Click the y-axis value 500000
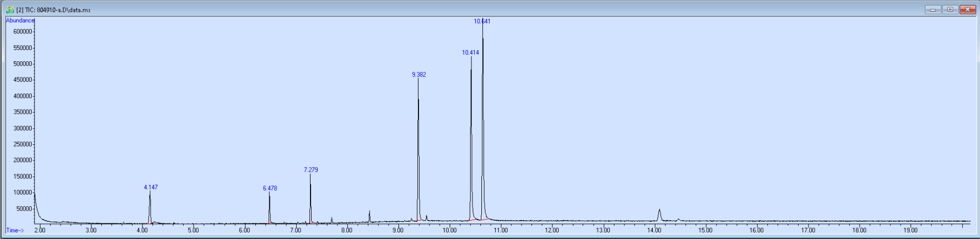The image size is (980, 239). 23,64
